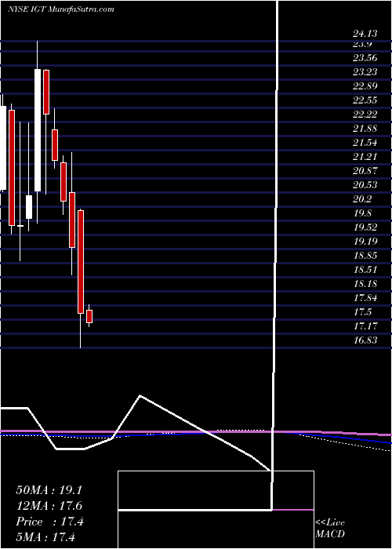Click the 21.88 price axis label
This screenshot has height=549, width=392.
[x=365, y=129]
